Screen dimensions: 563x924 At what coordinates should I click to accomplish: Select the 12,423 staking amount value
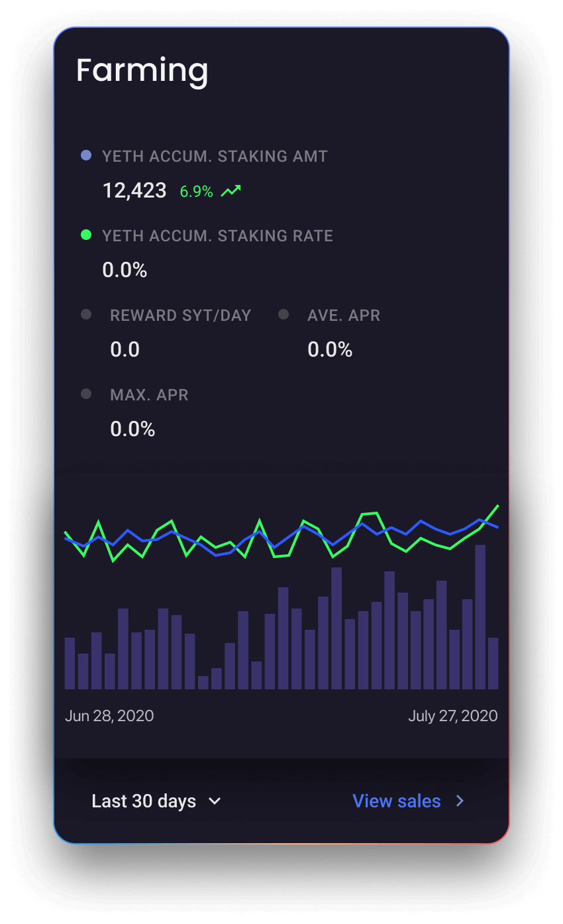click(x=134, y=191)
